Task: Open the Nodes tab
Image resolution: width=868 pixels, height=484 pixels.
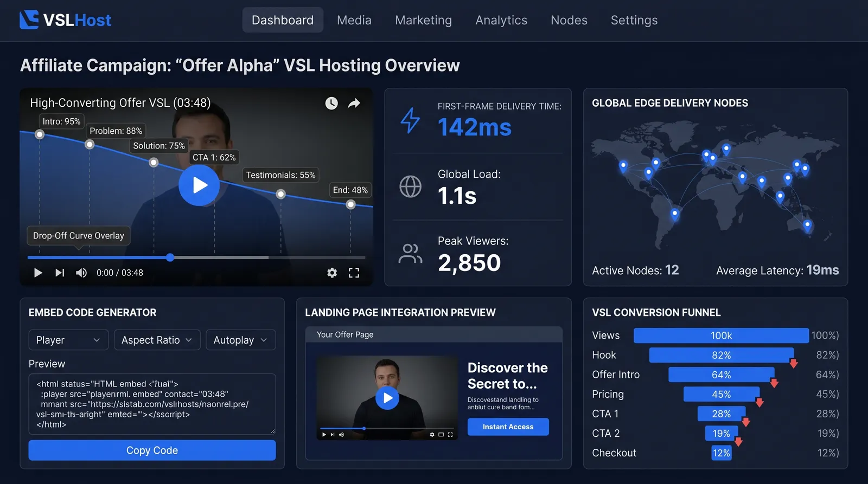Action: [x=569, y=20]
